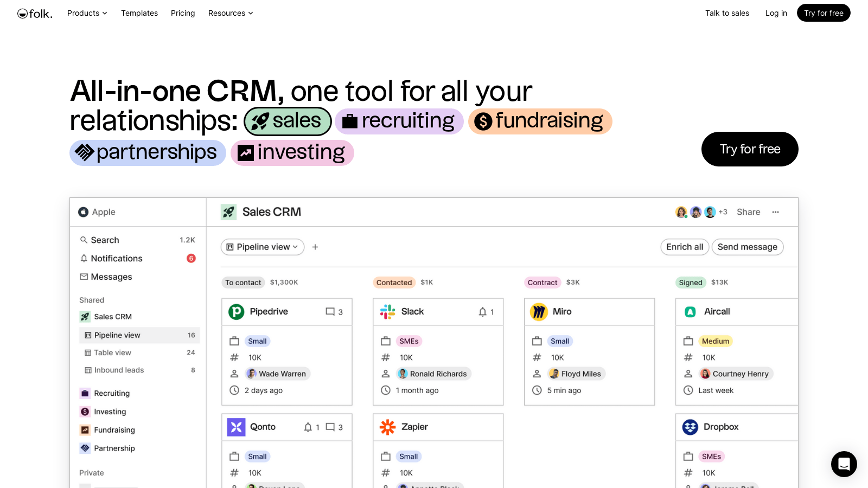Open the three-dots more options menu
The width and height of the screenshot is (868, 488).
click(x=775, y=212)
